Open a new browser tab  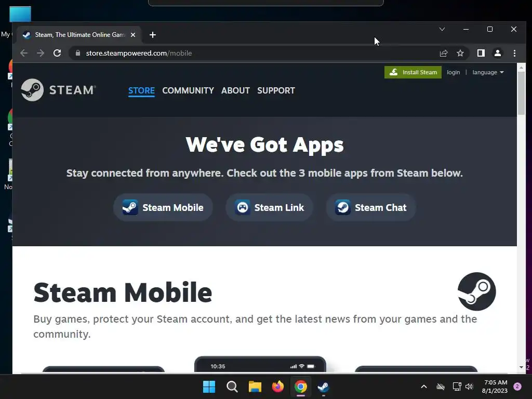153,35
